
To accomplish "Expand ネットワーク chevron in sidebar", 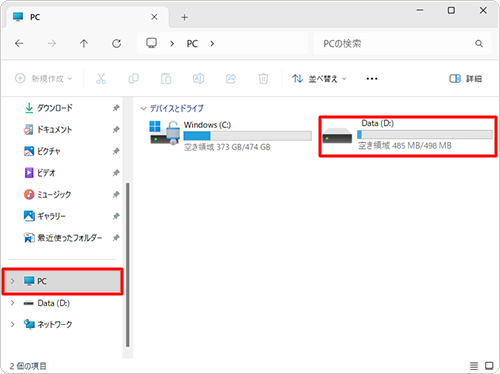I will click(13, 324).
